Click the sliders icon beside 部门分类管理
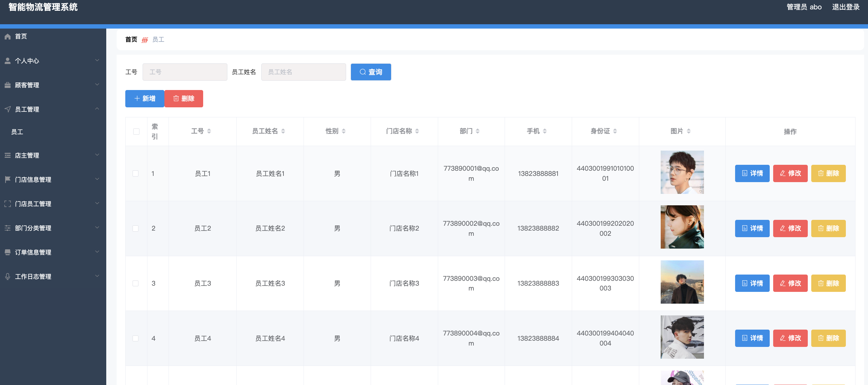868x385 pixels. coord(8,228)
